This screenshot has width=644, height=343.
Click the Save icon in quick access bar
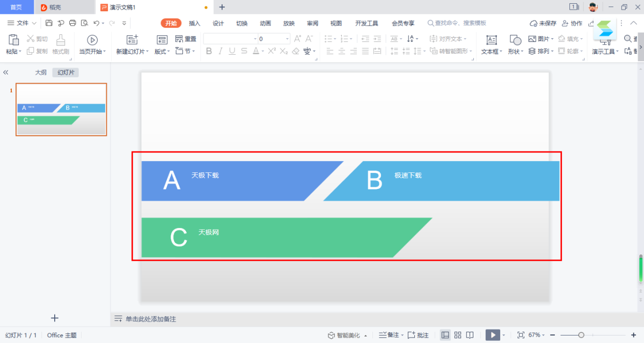(x=49, y=23)
